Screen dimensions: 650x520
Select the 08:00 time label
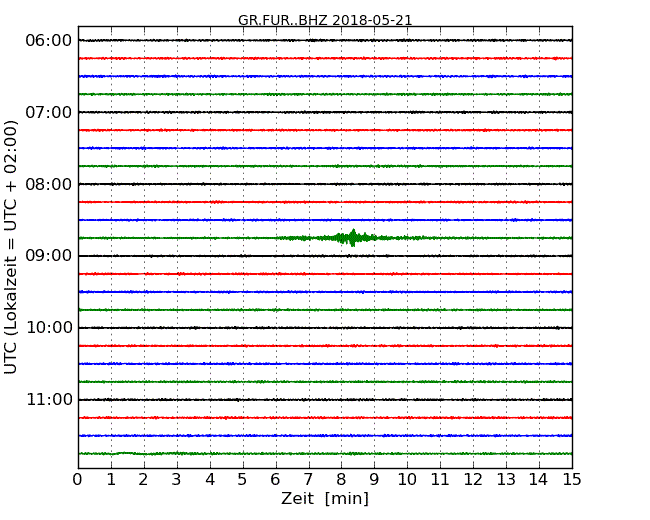point(49,184)
